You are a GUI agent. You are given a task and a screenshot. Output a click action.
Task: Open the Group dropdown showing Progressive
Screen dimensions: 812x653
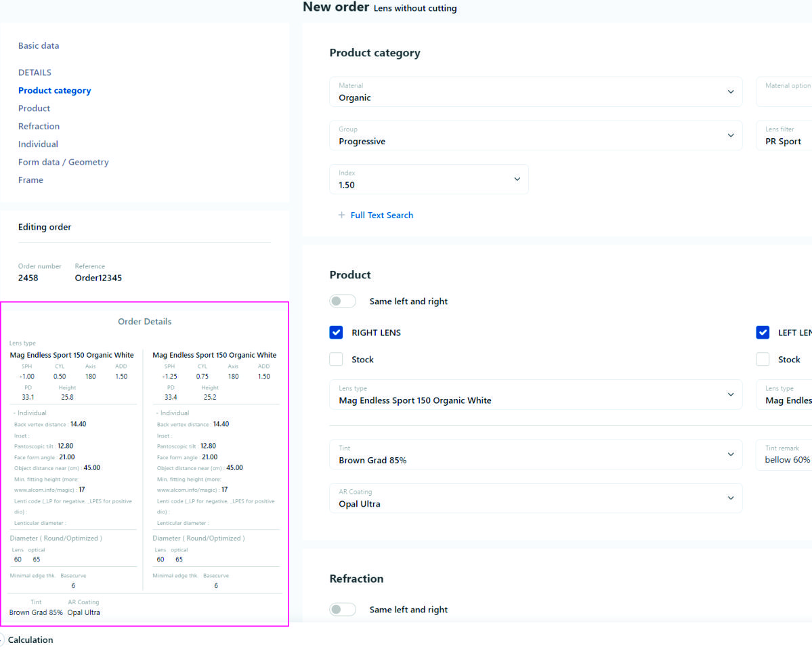pos(535,135)
